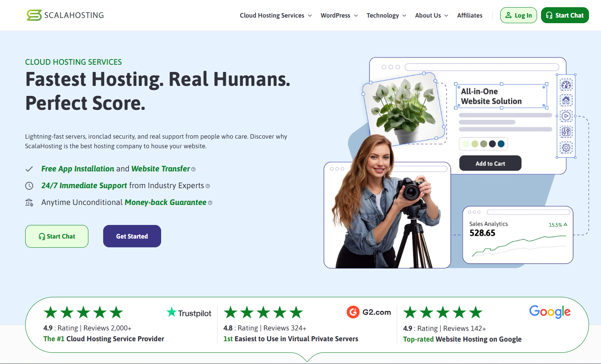Screen dimensions: 601x364
Task: Expand the WordPress chevron arrow
Action: pyautogui.click(x=356, y=16)
